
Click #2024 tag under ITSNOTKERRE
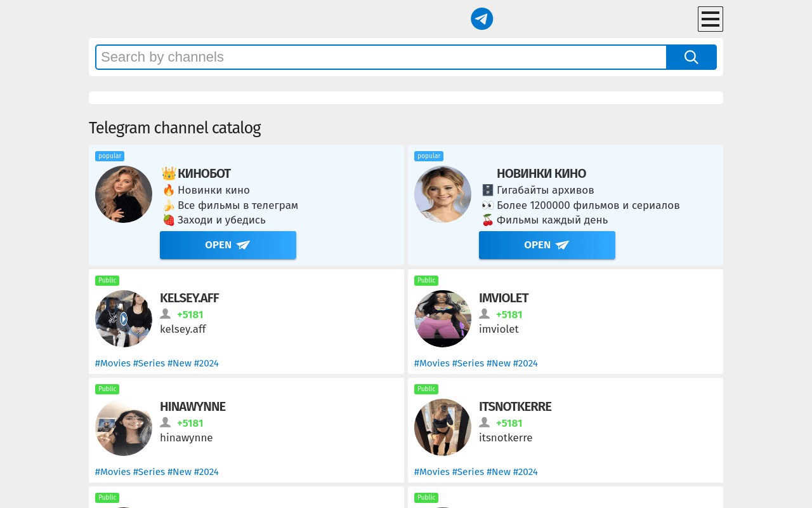click(525, 472)
